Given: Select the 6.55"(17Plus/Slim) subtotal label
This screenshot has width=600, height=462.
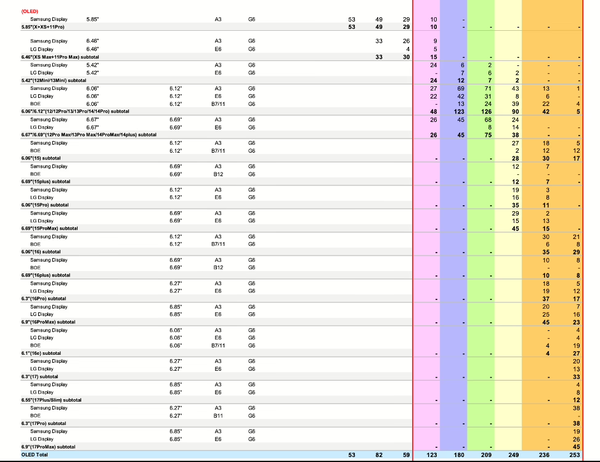Looking at the screenshot, I should pos(51,400).
